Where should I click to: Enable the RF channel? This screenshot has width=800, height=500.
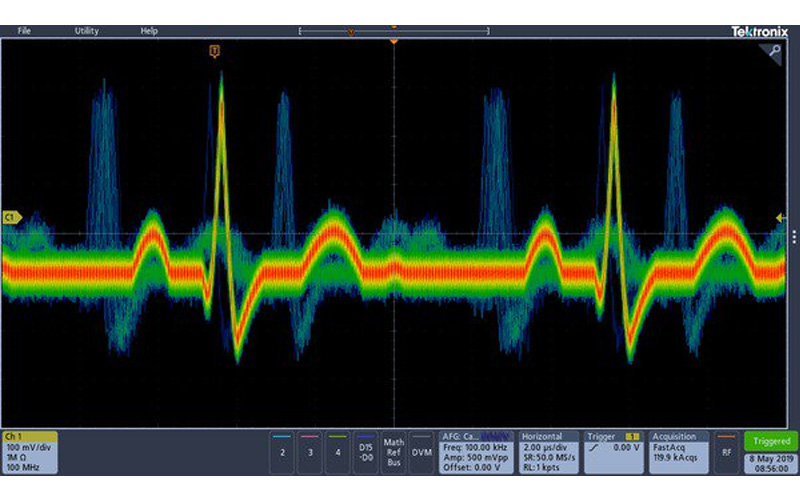[727, 452]
